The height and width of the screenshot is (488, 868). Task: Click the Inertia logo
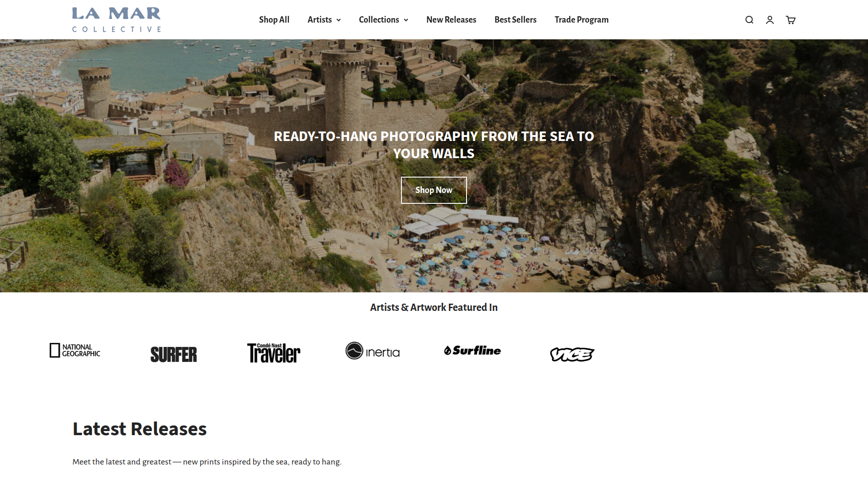click(373, 351)
